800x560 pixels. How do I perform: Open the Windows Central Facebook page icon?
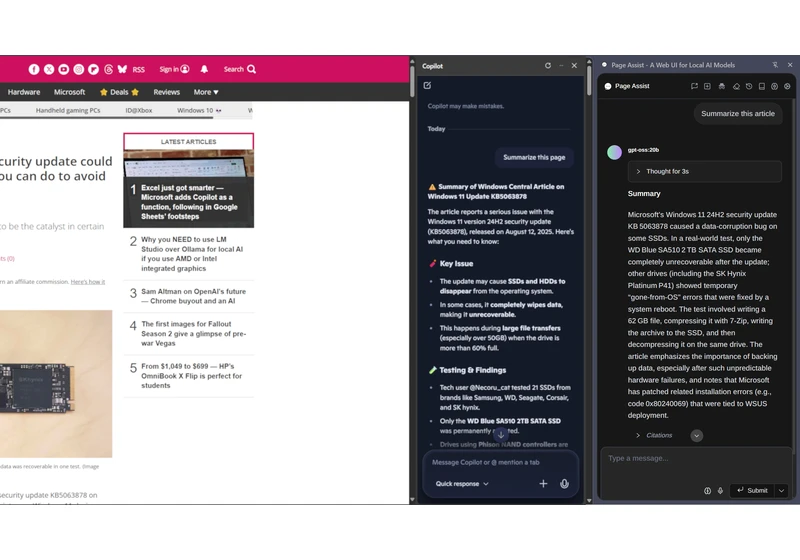click(x=34, y=69)
